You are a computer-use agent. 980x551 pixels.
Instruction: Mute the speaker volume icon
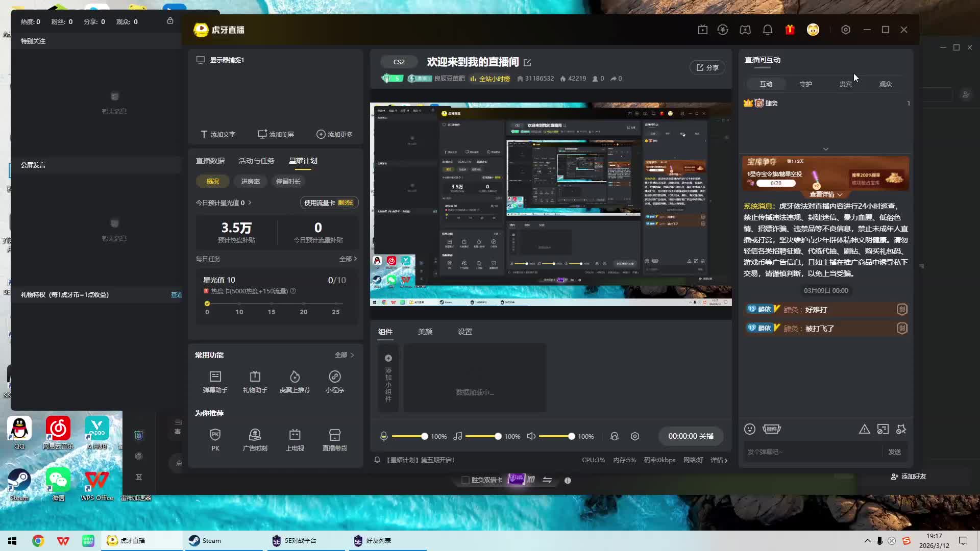(x=531, y=436)
